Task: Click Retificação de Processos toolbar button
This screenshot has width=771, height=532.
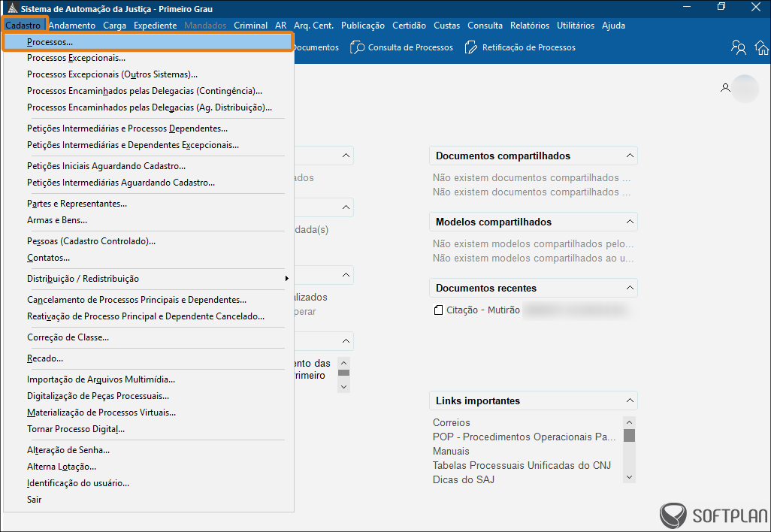Action: (520, 47)
